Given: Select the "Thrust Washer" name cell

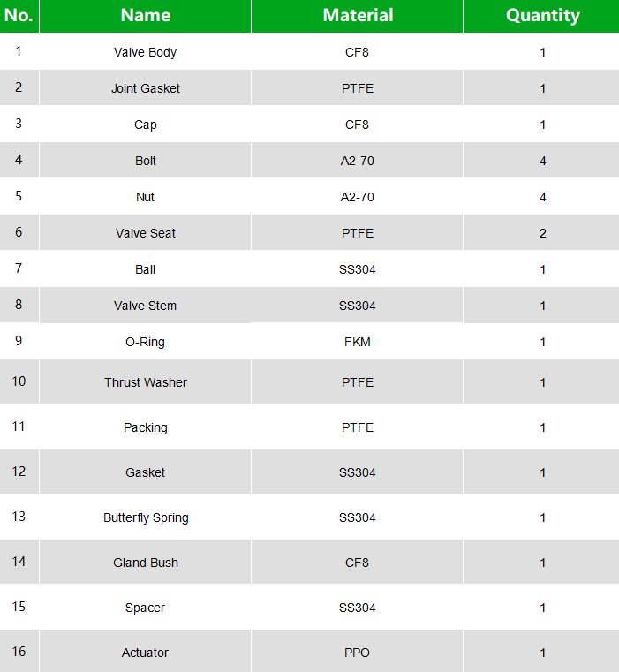Looking at the screenshot, I should 145,382.
